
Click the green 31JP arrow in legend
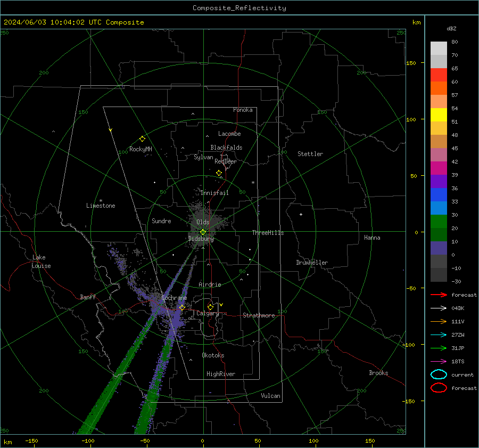pyautogui.click(x=439, y=348)
